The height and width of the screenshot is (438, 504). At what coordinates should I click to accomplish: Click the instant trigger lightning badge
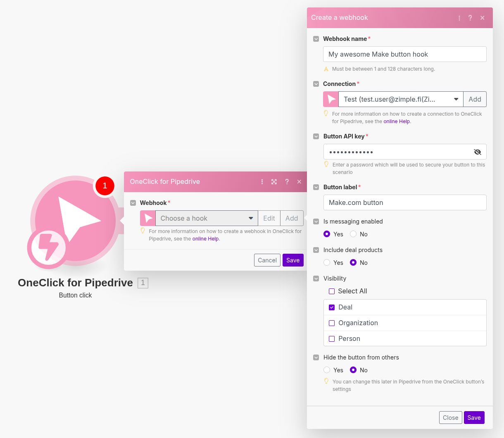[48, 248]
